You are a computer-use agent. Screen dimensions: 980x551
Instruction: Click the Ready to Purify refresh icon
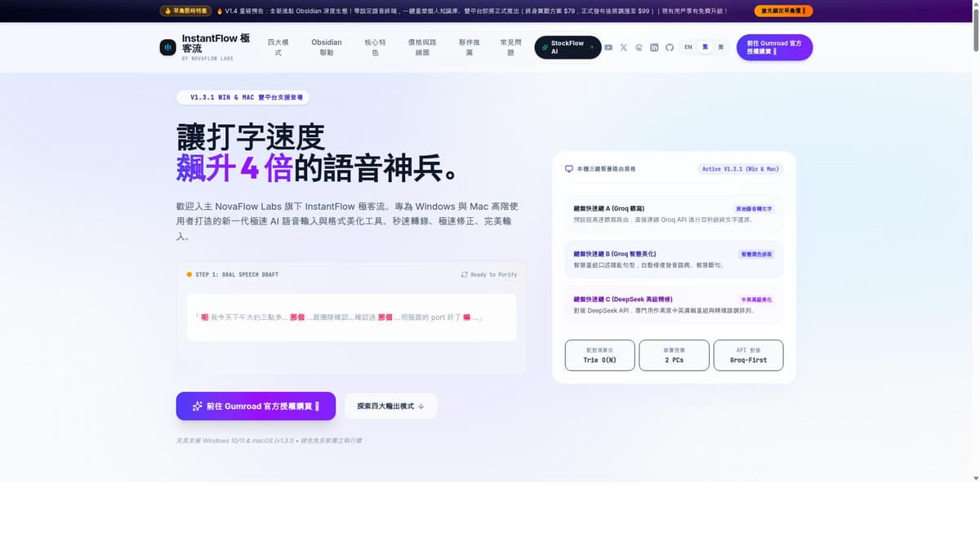tap(465, 274)
